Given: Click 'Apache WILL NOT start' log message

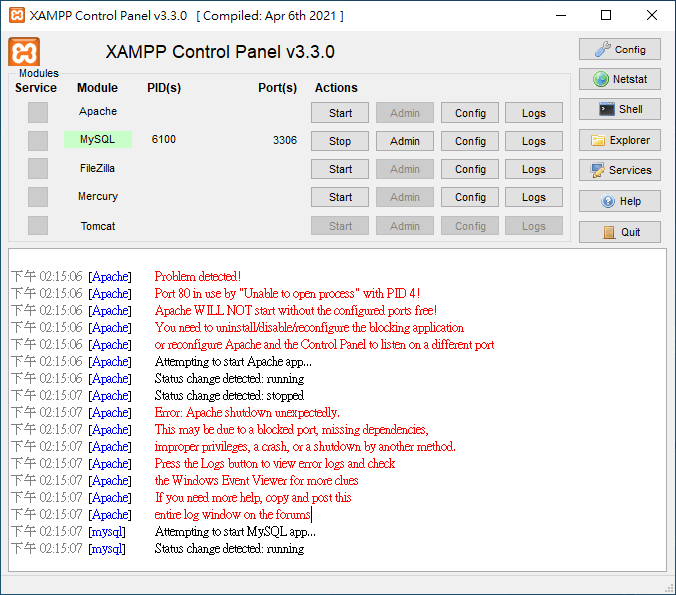Looking at the screenshot, I should (x=296, y=310).
